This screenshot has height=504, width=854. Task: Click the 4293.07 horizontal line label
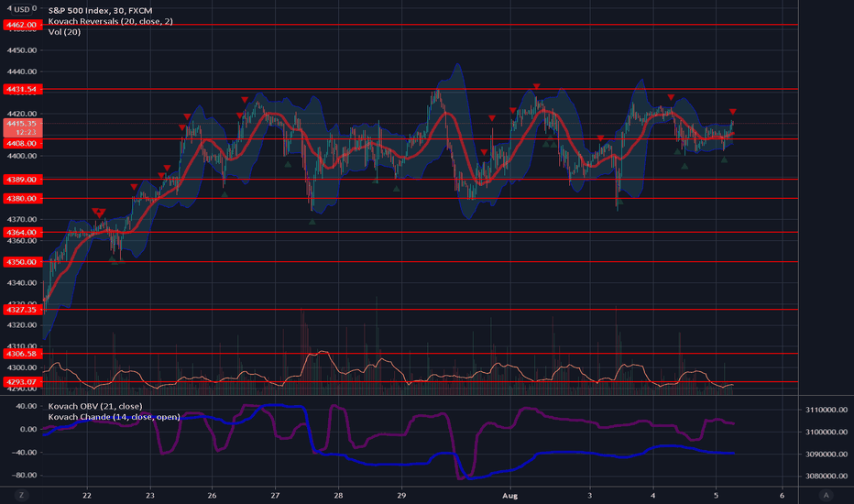[x=22, y=382]
